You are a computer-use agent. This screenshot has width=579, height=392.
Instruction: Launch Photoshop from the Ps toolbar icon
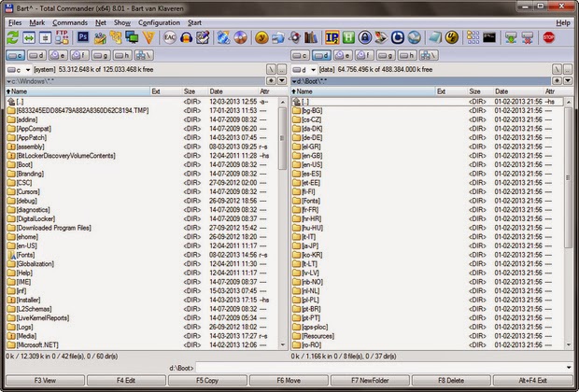pos(83,37)
